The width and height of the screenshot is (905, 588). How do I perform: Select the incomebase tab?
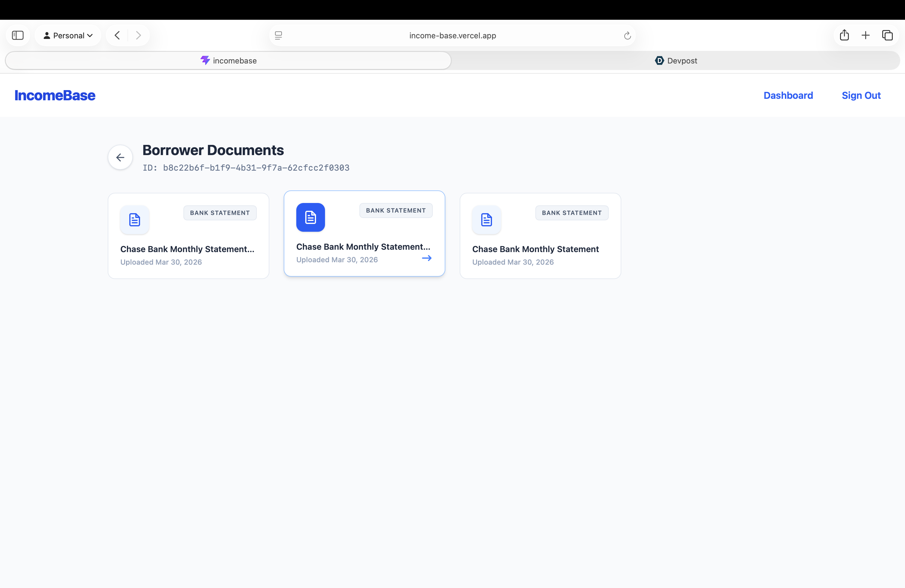coord(229,61)
